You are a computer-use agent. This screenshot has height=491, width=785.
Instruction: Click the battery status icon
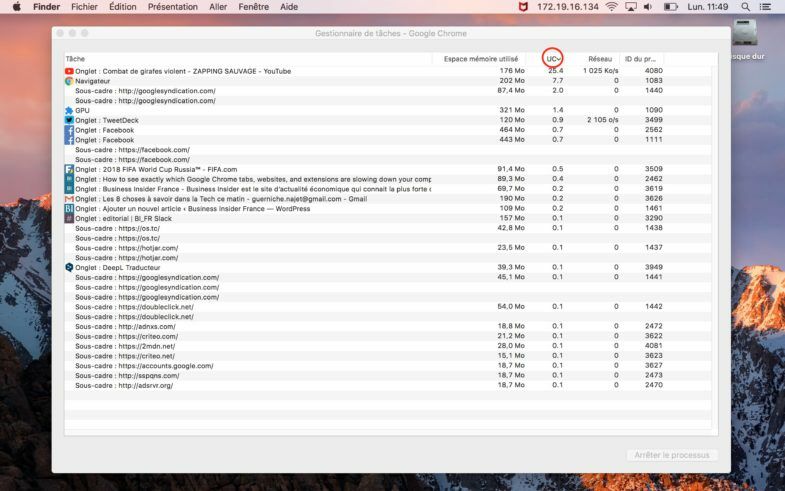point(670,7)
